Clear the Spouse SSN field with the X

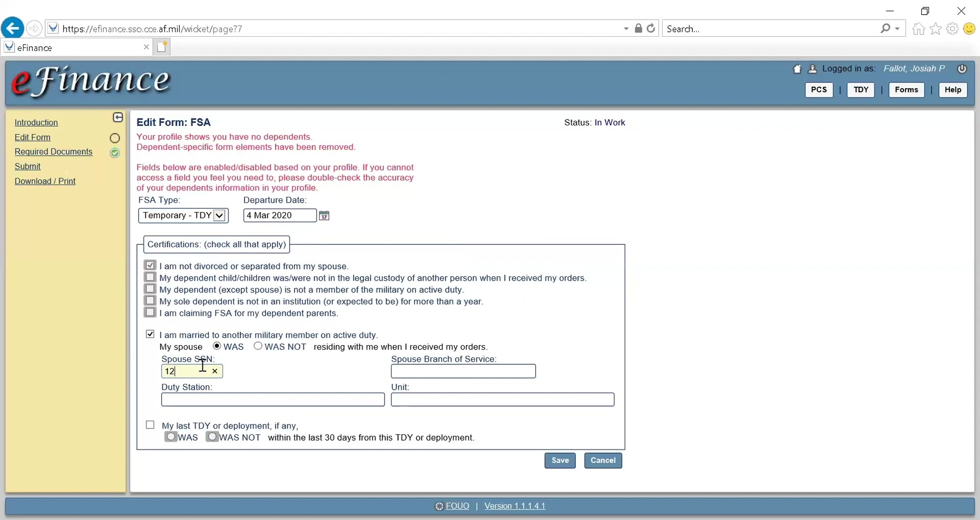pos(215,371)
